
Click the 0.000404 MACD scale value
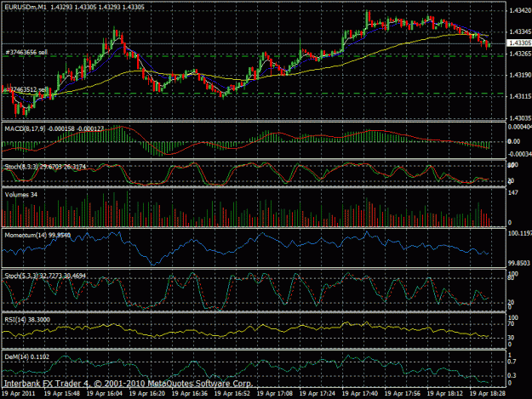tap(520, 127)
